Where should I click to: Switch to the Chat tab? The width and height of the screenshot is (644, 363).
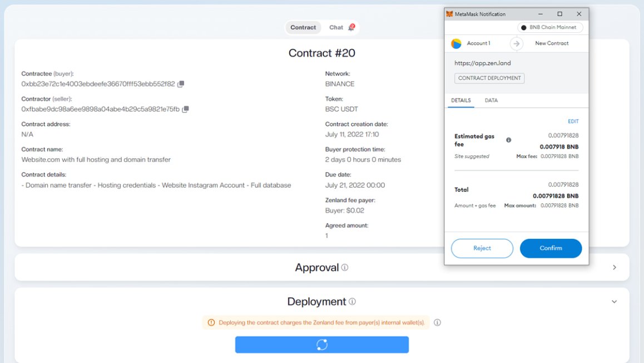coord(336,27)
